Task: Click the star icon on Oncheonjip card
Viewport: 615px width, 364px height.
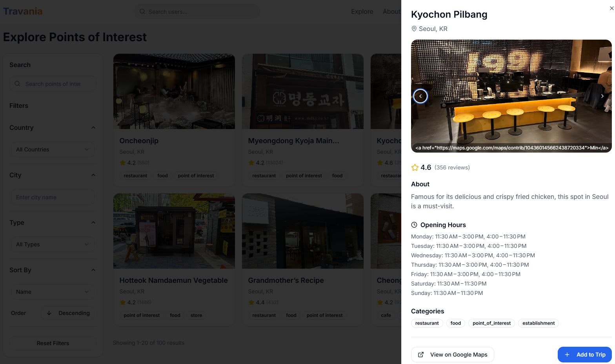Action: 123,163
